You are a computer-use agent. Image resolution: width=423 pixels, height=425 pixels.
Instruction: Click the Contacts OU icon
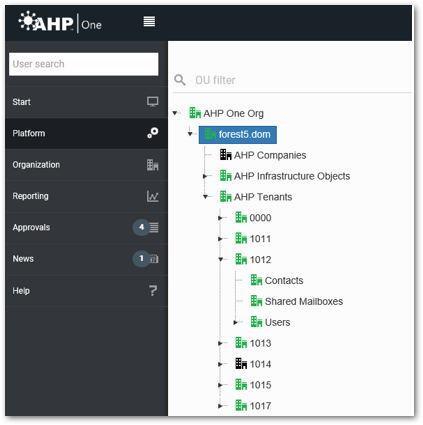point(256,280)
